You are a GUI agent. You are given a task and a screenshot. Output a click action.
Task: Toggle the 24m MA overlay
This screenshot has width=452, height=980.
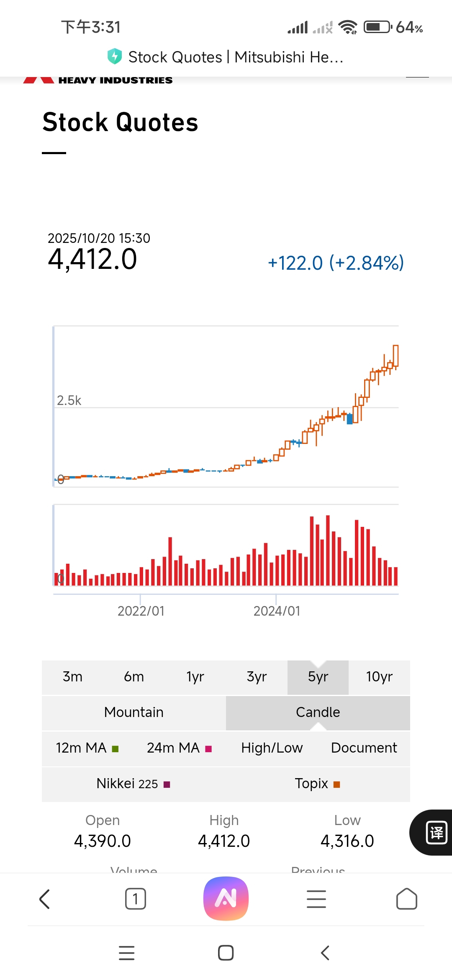[180, 748]
